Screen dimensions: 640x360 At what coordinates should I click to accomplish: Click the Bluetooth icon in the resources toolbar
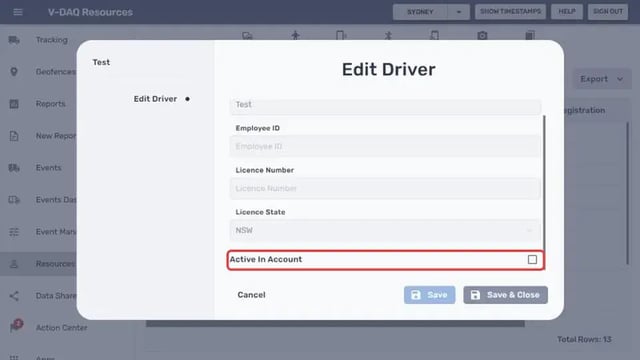click(388, 36)
